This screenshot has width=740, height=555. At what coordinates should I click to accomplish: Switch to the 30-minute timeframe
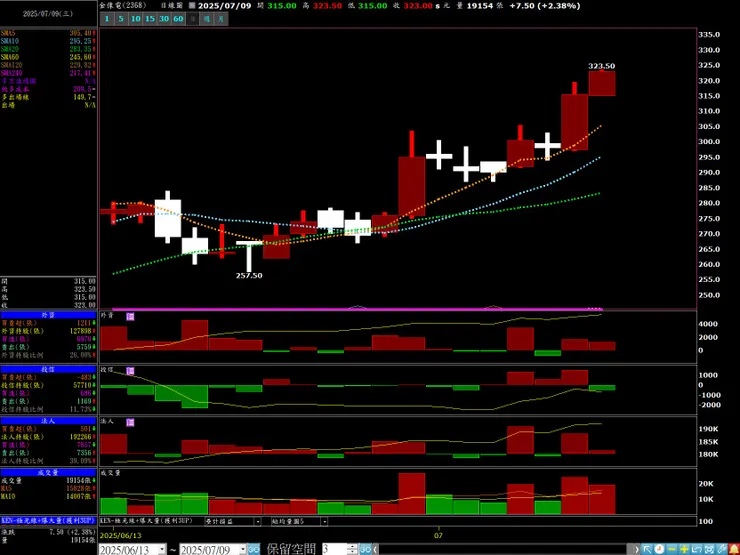click(x=164, y=19)
